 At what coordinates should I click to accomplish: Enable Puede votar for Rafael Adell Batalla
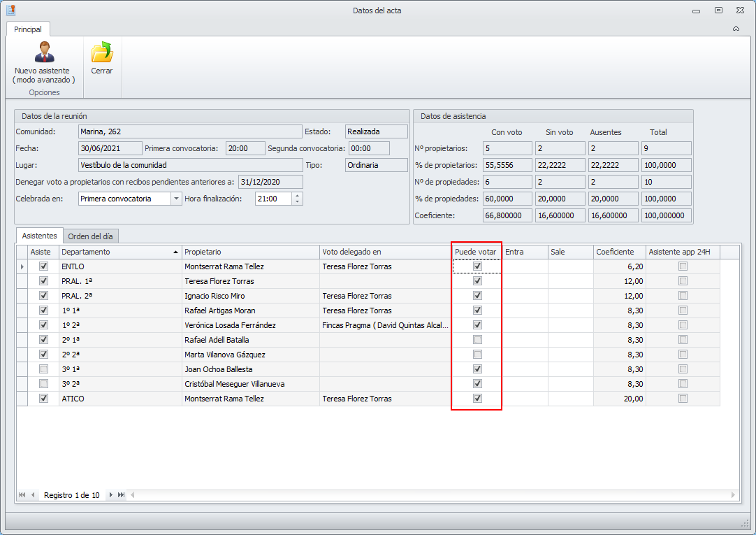click(x=477, y=339)
